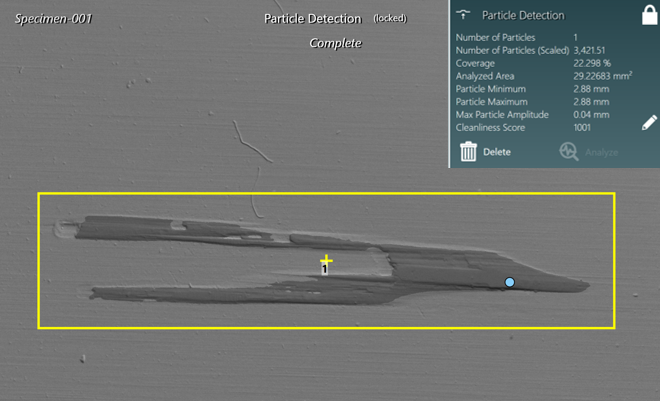
Task: Click the scaled value 3,421.51
Action: coord(589,50)
